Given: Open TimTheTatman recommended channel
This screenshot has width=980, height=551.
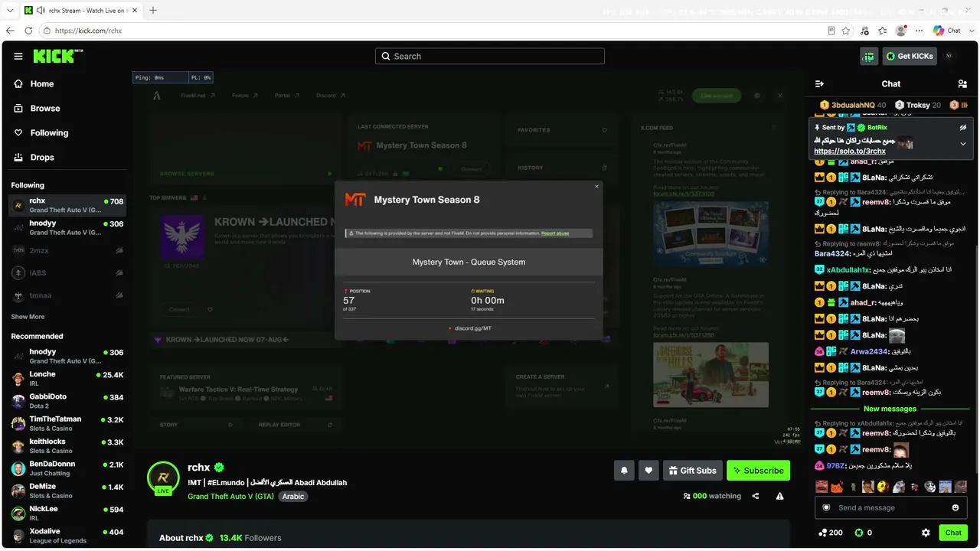Looking at the screenshot, I should pos(67,424).
